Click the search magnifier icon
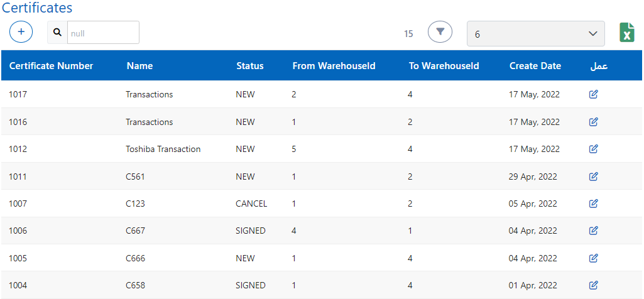The image size is (644, 299). 58,33
